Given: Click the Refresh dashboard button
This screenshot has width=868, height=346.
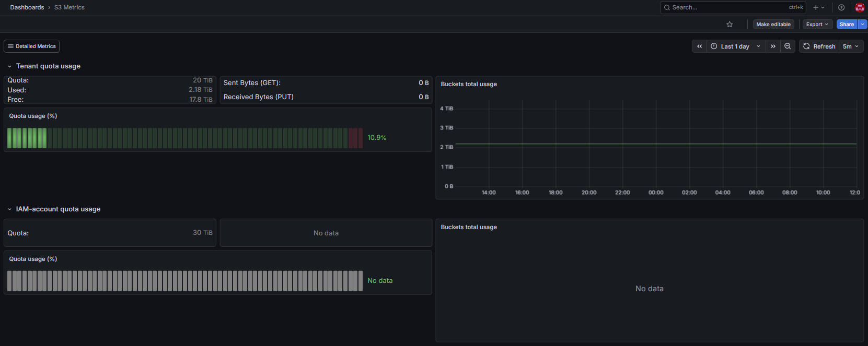Looking at the screenshot, I should pyautogui.click(x=819, y=46).
